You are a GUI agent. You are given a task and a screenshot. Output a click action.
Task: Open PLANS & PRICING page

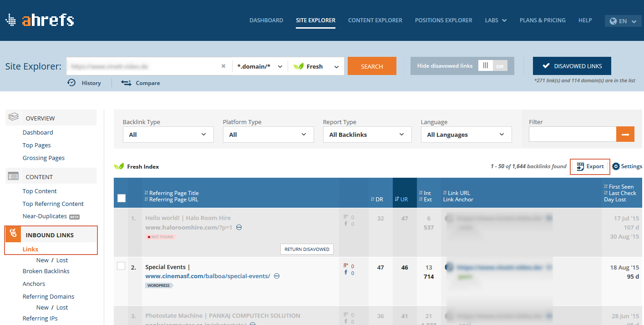(x=543, y=20)
